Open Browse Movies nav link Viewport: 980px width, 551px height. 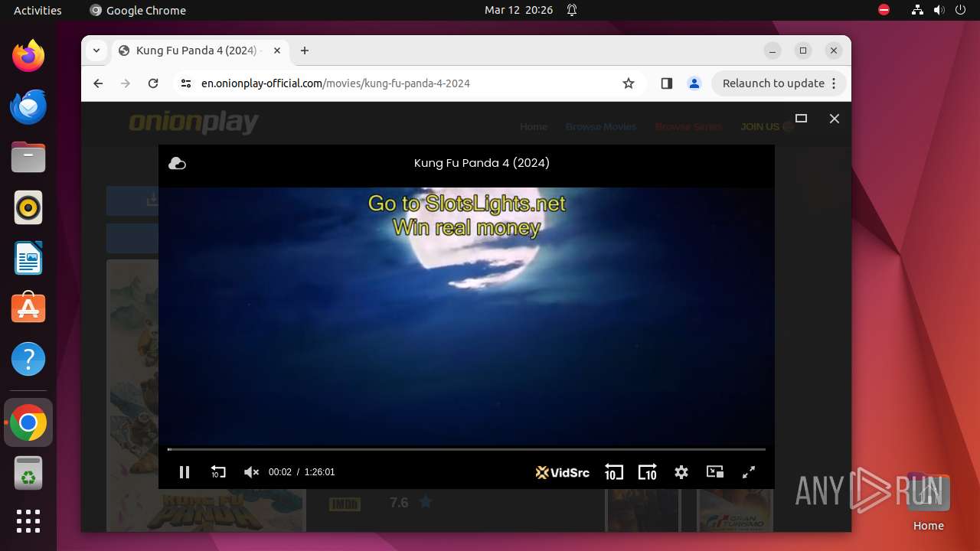pos(601,127)
